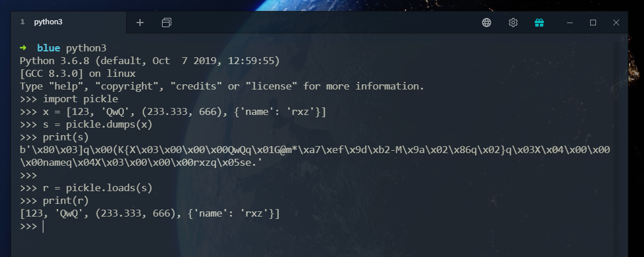Open a new terminal tab
This screenshot has height=257, width=644.
tap(140, 23)
